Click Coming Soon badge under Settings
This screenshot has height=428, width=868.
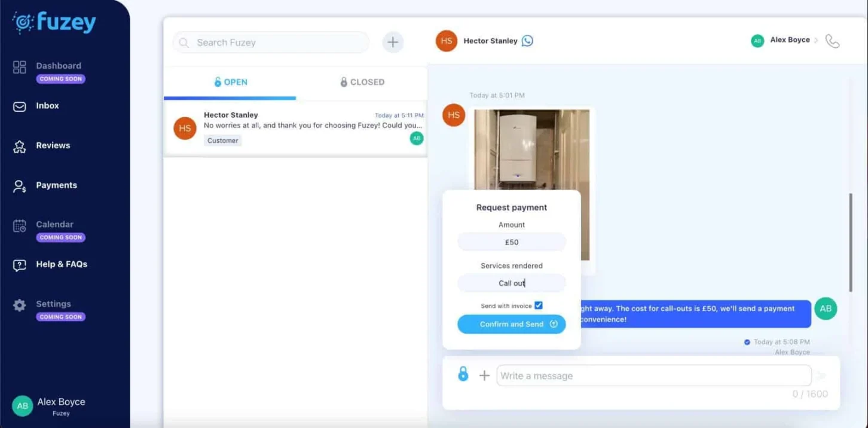click(x=60, y=317)
